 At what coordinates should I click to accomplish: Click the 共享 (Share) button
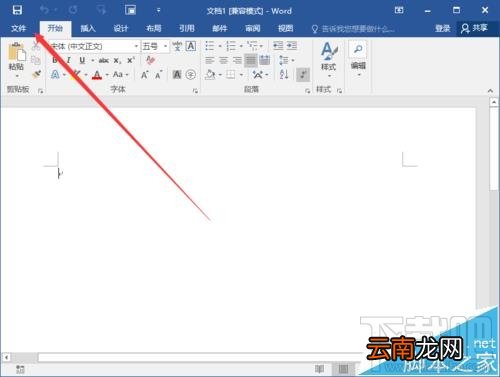pyautogui.click(x=474, y=28)
